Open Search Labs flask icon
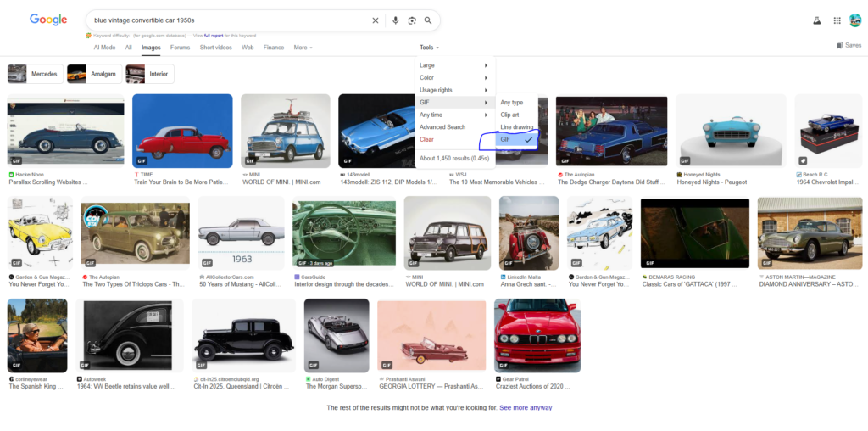868x431 pixels. [816, 20]
